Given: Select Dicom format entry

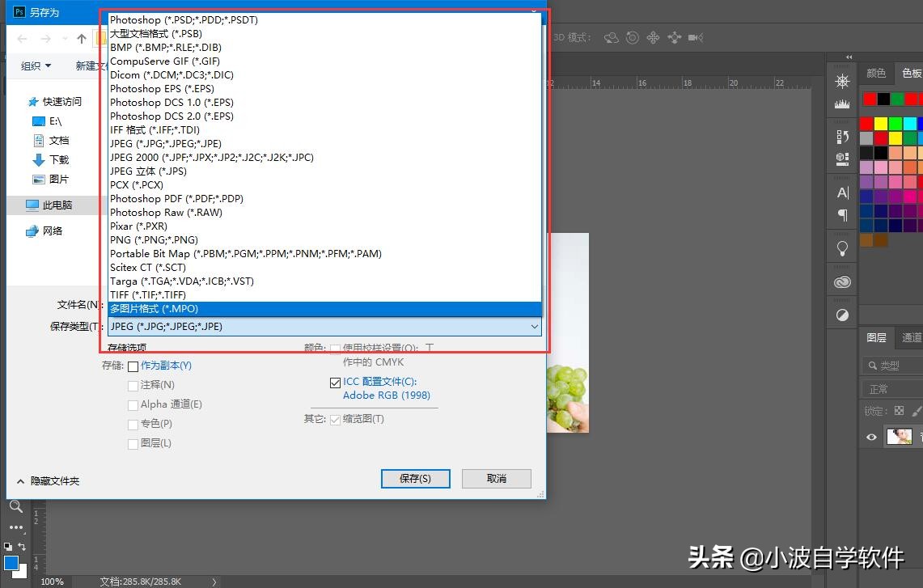Looking at the screenshot, I should (324, 74).
